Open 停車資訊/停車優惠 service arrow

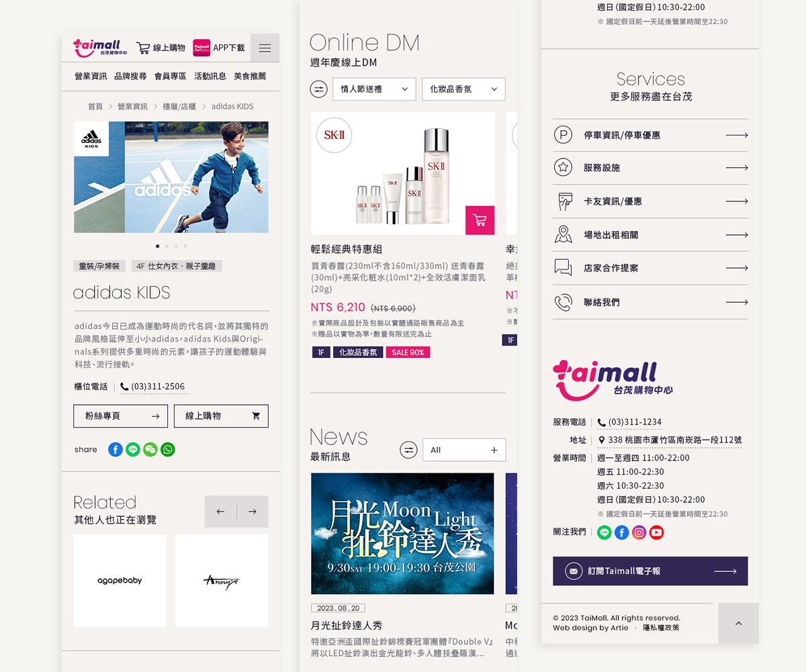737,135
